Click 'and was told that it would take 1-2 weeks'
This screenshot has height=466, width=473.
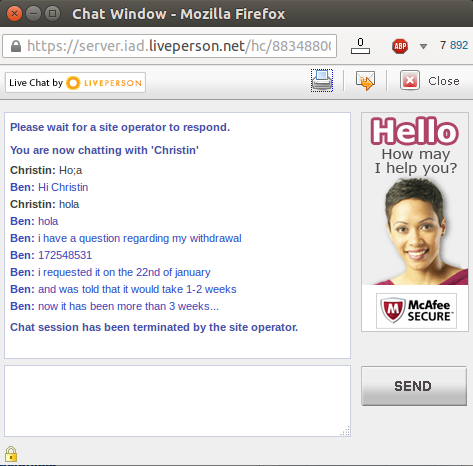pyautogui.click(x=137, y=289)
